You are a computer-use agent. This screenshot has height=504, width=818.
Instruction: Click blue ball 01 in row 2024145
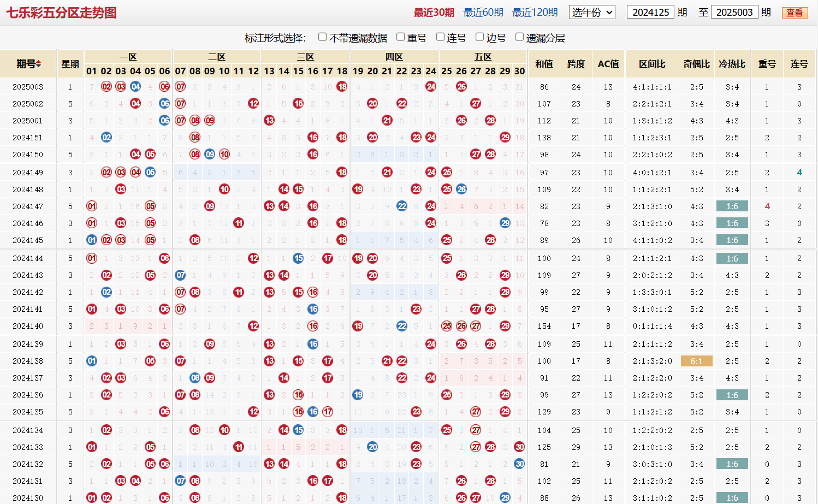point(92,240)
